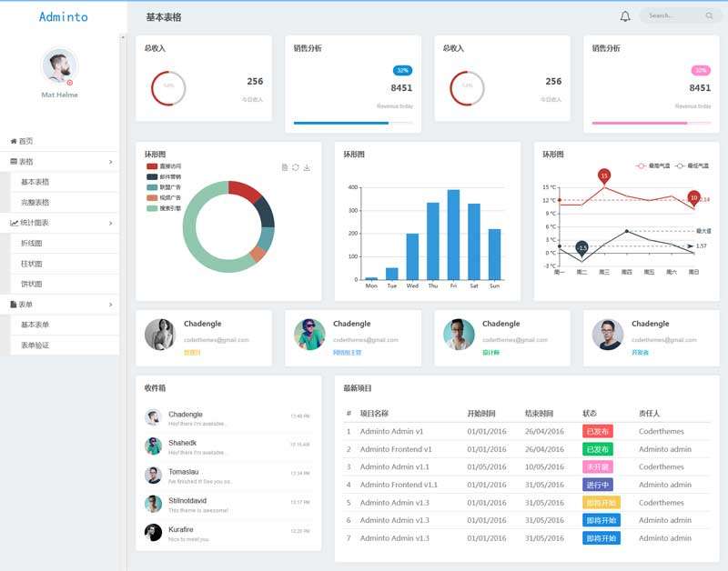The width and height of the screenshot is (728, 571).
Task: Click the Adminto logo link
Action: point(64,16)
